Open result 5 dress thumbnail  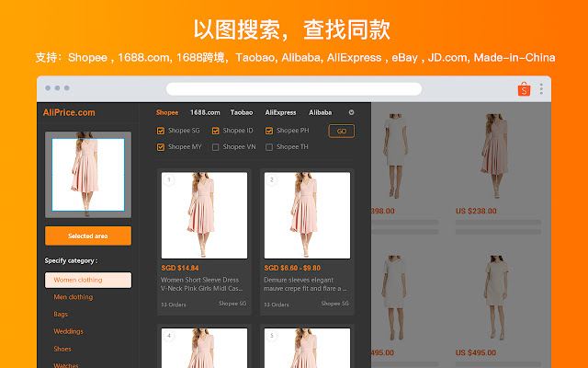click(x=307, y=348)
